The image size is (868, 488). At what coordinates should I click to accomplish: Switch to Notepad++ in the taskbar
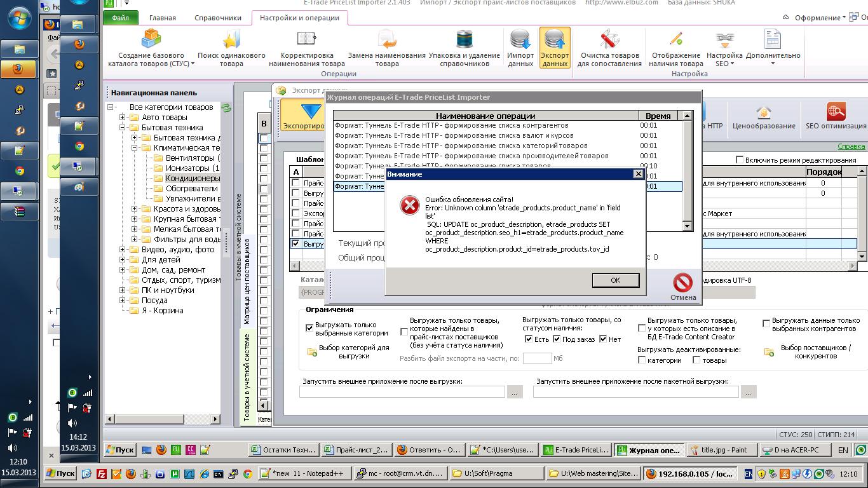[306, 473]
